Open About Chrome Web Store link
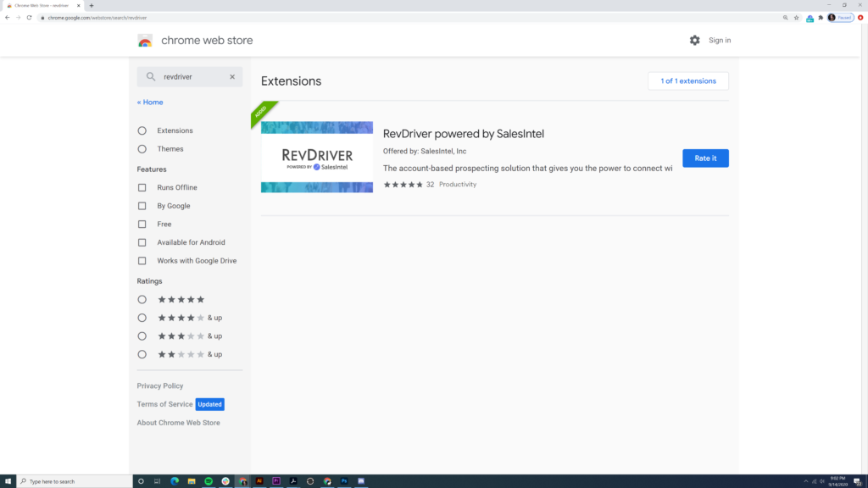The image size is (868, 488). (x=178, y=423)
